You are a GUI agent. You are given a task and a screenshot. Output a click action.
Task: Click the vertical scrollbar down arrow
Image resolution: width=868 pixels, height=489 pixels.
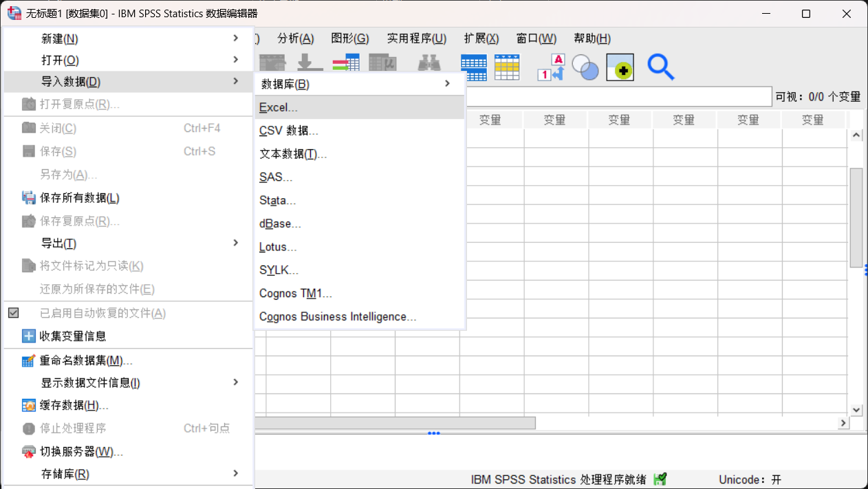(856, 410)
